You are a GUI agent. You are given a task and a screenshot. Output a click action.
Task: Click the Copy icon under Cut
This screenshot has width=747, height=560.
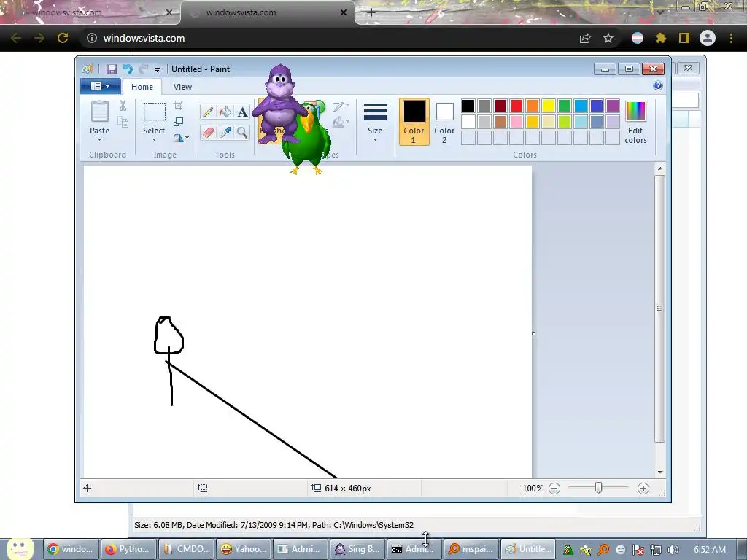pyautogui.click(x=123, y=122)
